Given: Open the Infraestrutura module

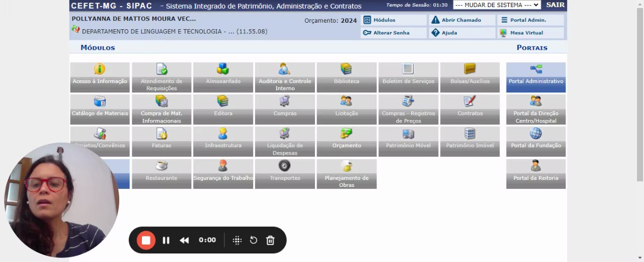Looking at the screenshot, I should pyautogui.click(x=223, y=142).
